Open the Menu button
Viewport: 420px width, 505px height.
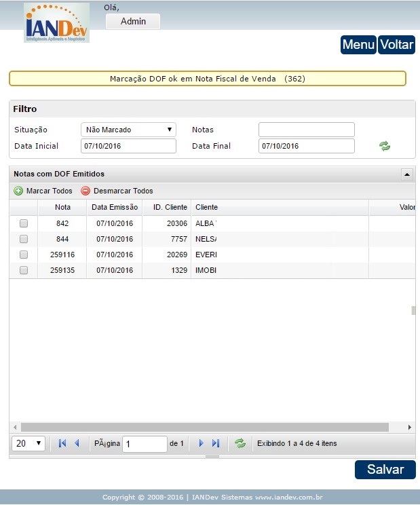click(358, 45)
